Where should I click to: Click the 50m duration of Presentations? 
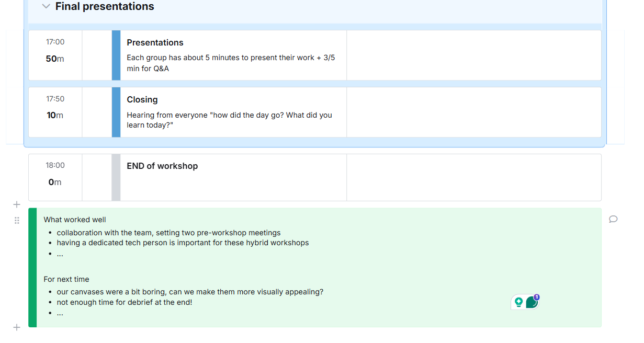(55, 59)
